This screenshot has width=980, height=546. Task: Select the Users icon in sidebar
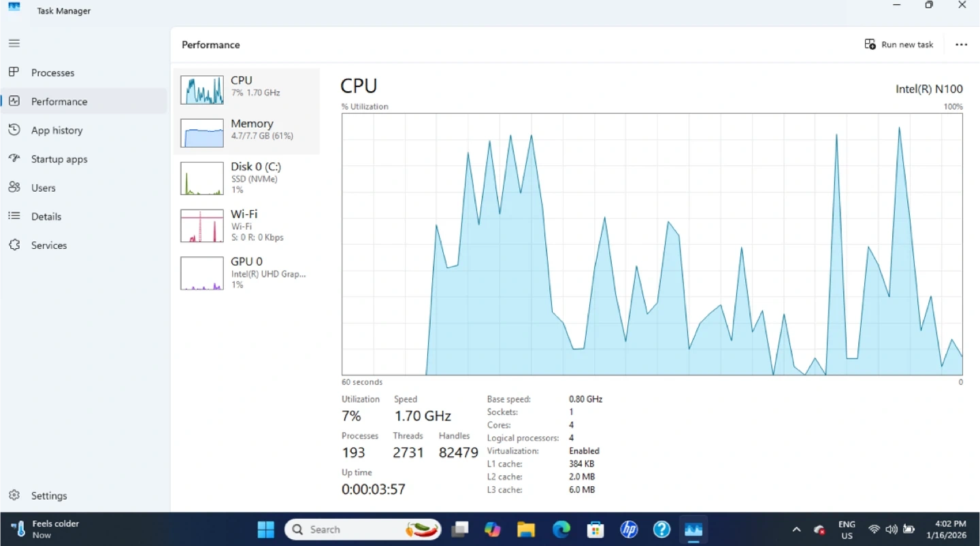point(14,188)
